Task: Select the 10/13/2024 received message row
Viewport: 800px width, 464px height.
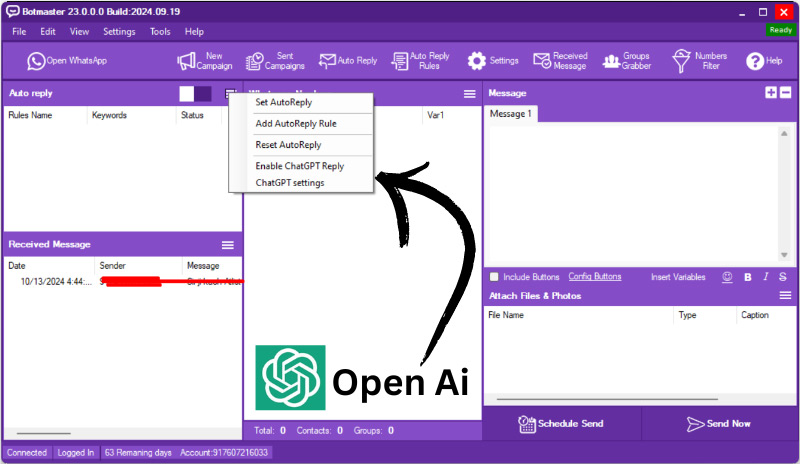Action: pyautogui.click(x=123, y=281)
